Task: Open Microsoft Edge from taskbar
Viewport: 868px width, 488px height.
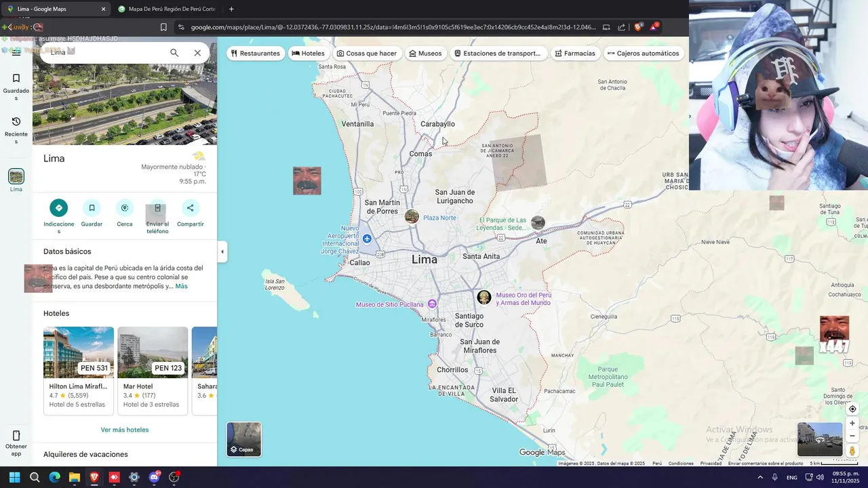Action: click(x=54, y=477)
